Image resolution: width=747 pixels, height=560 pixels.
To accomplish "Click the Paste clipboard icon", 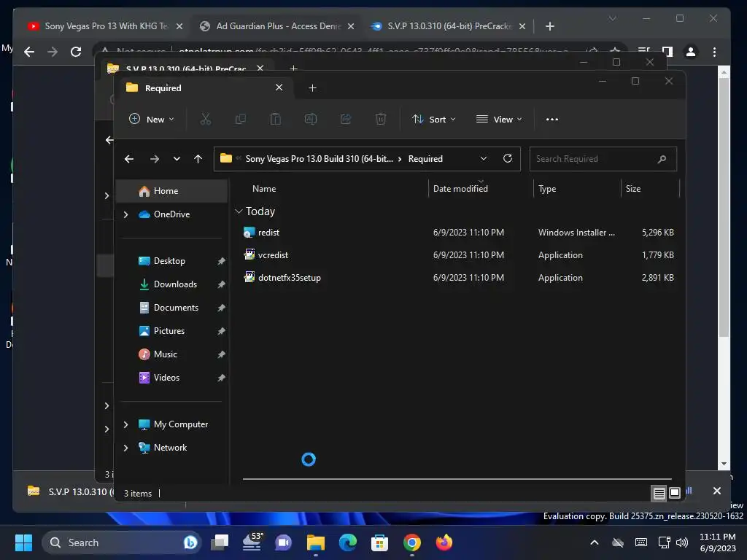I will click(x=275, y=119).
